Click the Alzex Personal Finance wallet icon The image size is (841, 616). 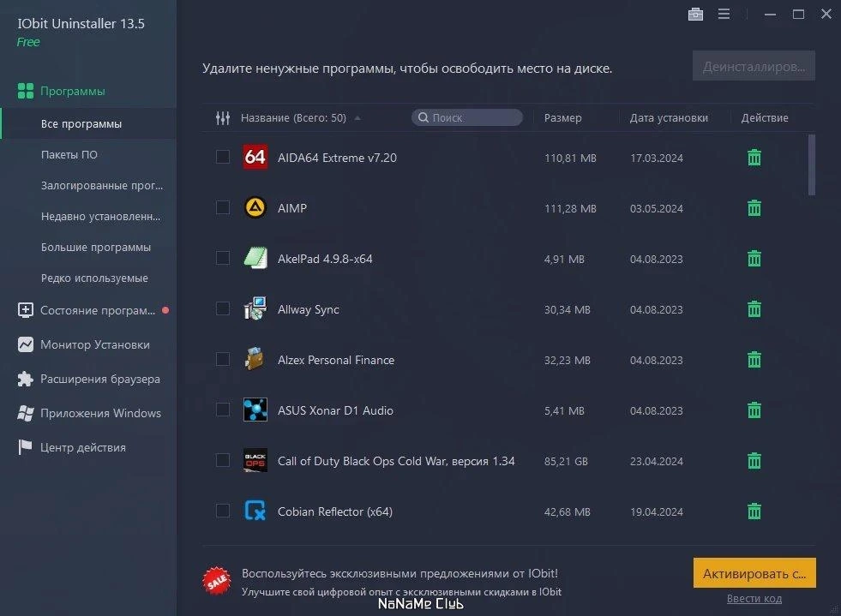click(255, 359)
